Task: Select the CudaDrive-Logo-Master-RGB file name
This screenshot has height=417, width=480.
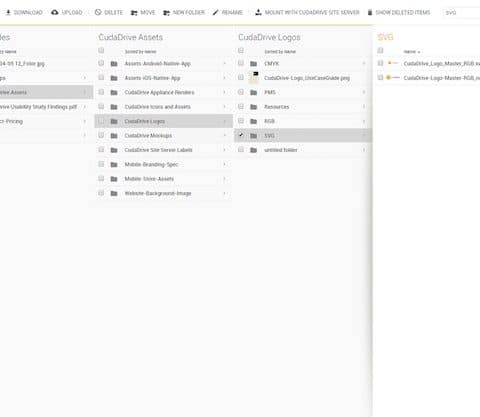Action: [442, 78]
